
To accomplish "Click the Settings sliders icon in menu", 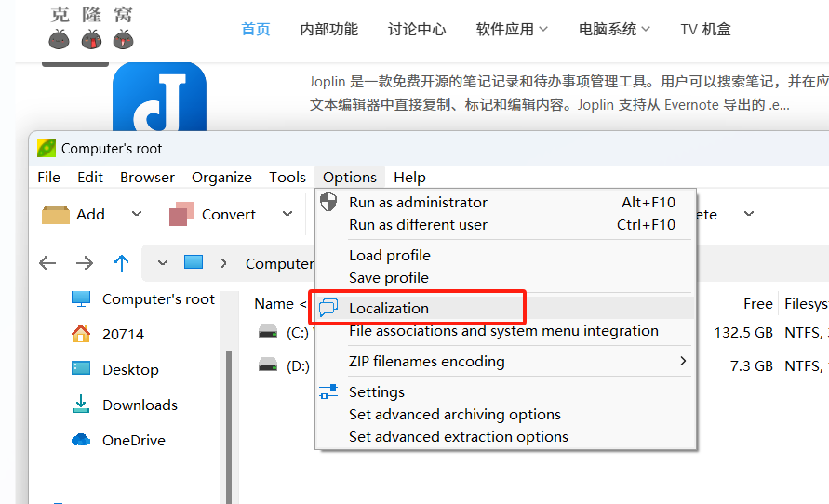I will point(328,391).
